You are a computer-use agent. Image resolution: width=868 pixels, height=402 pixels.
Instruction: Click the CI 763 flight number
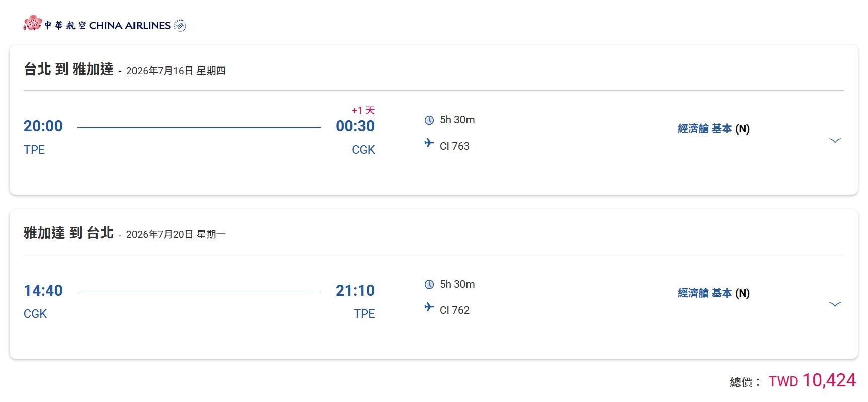454,146
